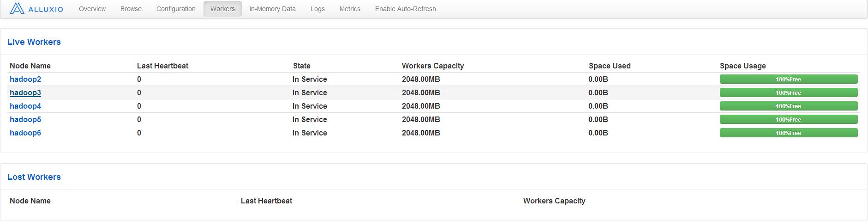Open the Logs tab

tap(317, 9)
